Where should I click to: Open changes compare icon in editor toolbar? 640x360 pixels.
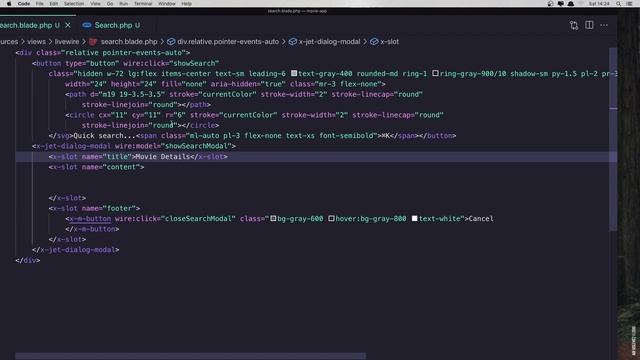pos(574,25)
